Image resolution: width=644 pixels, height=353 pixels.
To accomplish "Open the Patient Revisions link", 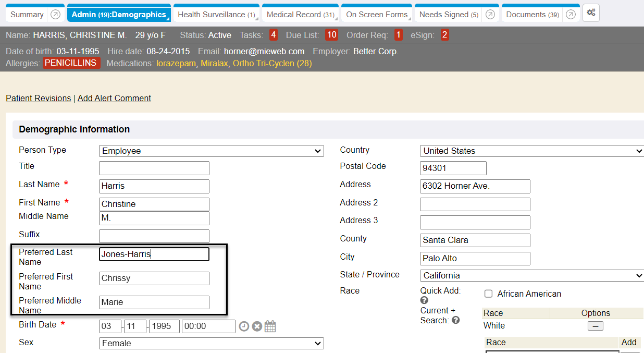I will (x=38, y=98).
